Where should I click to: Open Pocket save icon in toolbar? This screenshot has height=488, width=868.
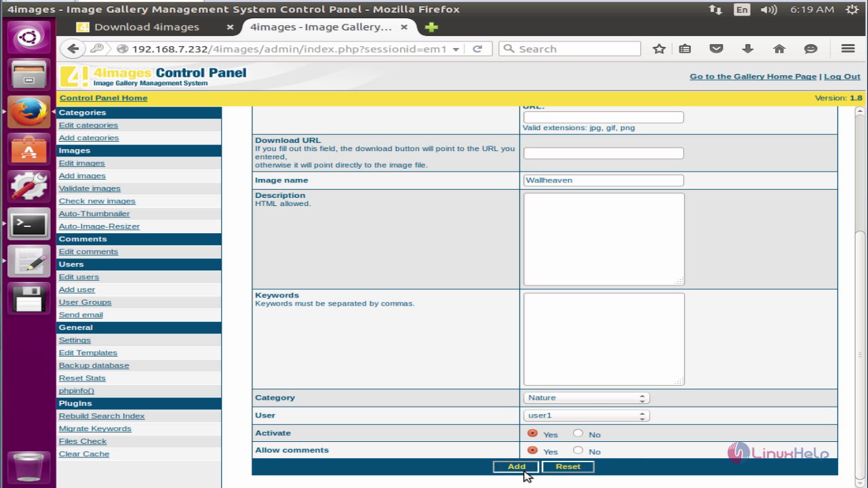pyautogui.click(x=716, y=49)
